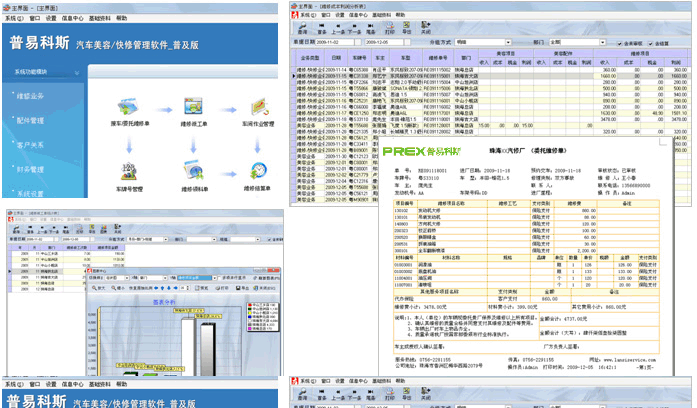Select 系统设置 in main window sidebar
The width and height of the screenshot is (697, 408).
coord(30,194)
